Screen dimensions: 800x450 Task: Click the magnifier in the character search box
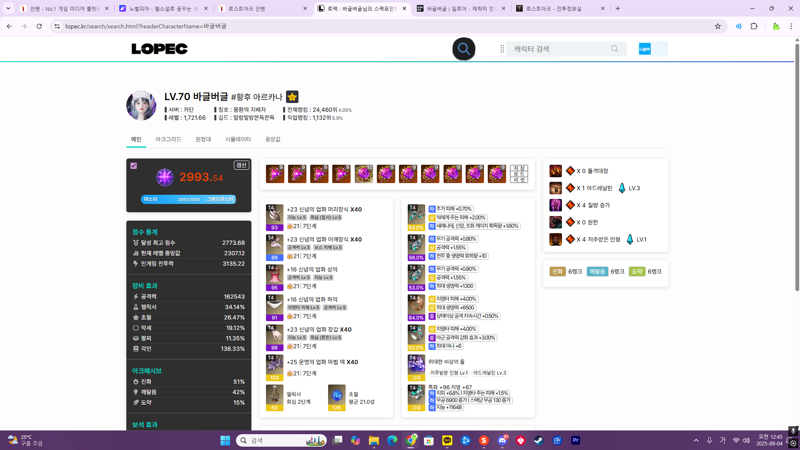[614, 49]
